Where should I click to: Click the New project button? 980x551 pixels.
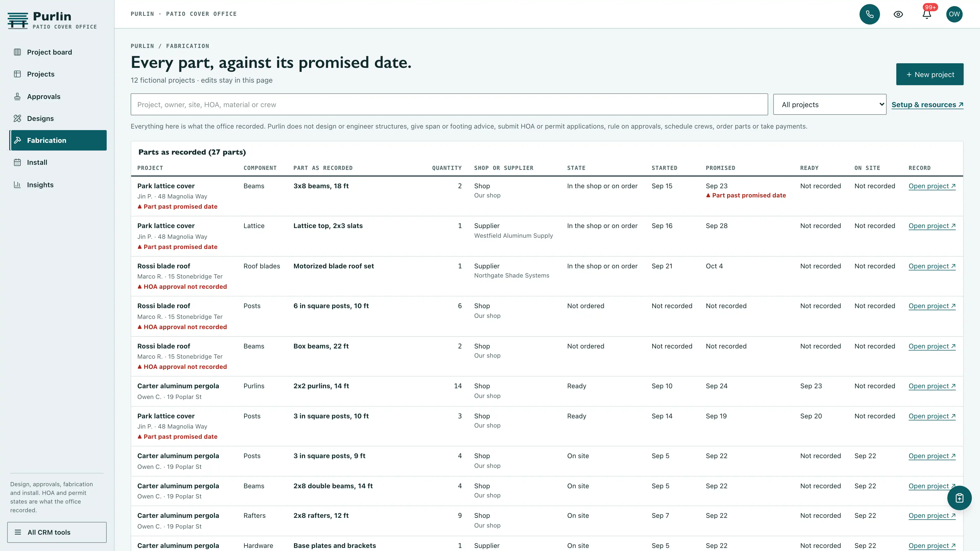tap(930, 74)
